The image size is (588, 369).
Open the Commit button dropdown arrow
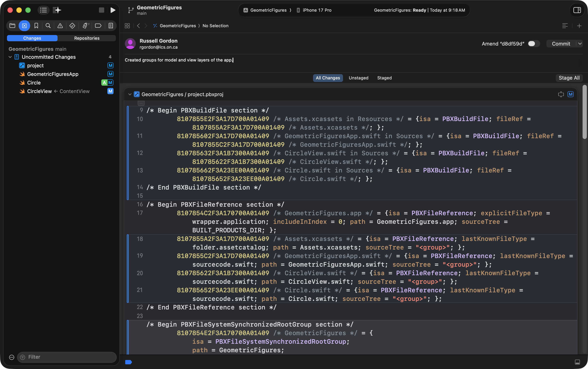click(580, 44)
